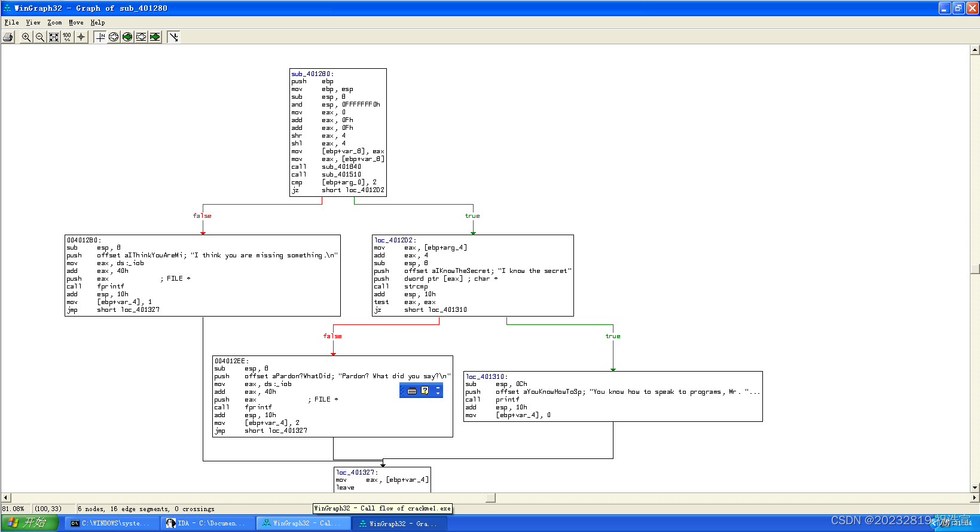The height and width of the screenshot is (532, 980).
Task: Click the keyboard icon on floating language bar
Action: pyautogui.click(x=412, y=391)
